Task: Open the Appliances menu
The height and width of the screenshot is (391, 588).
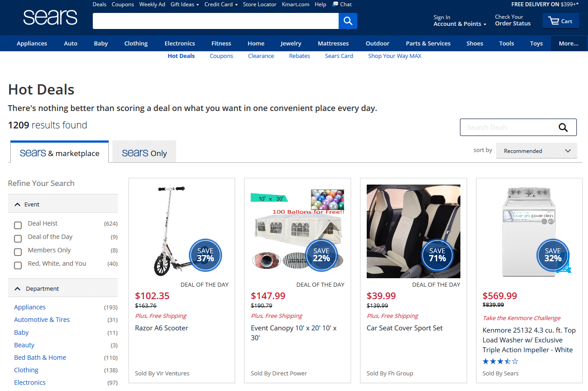Action: click(x=32, y=43)
